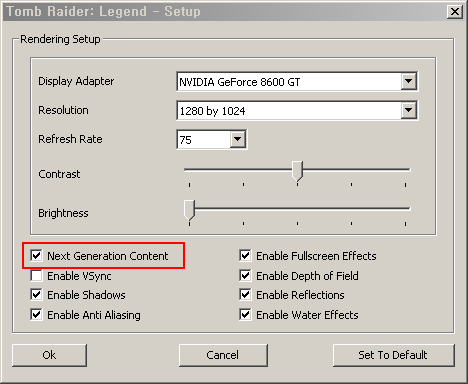Close the Setup dialog window
468x384 pixels.
[x=455, y=12]
